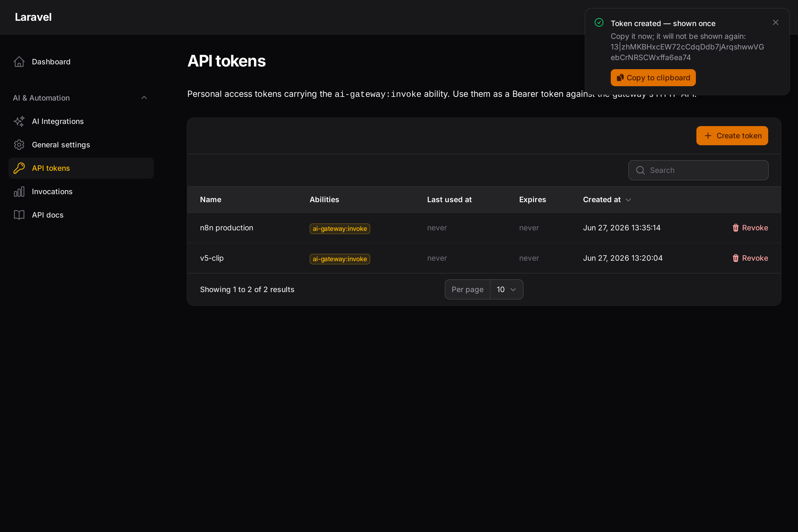Viewport: 798px width, 532px height.
Task: Open the Per page 10 dropdown
Action: 506,289
